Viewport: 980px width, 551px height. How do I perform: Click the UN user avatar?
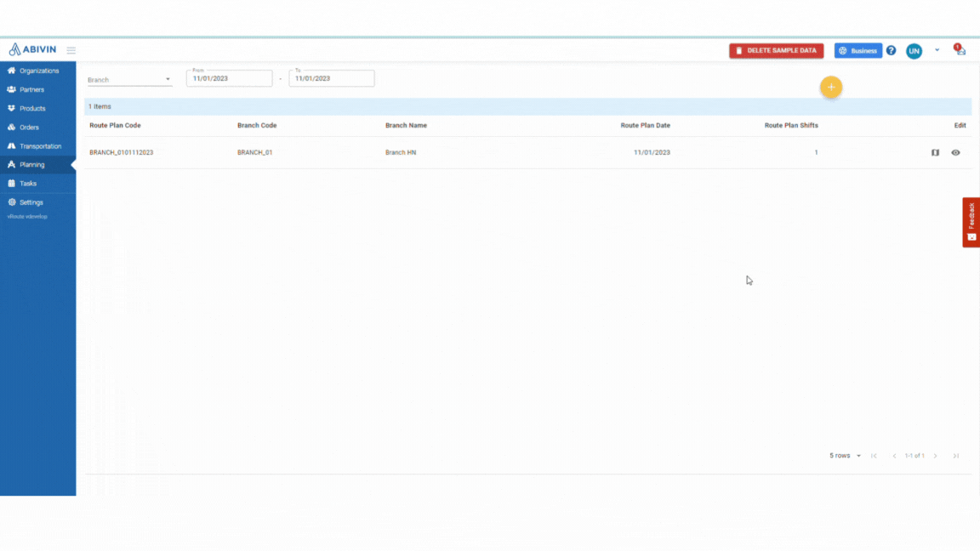coord(914,51)
